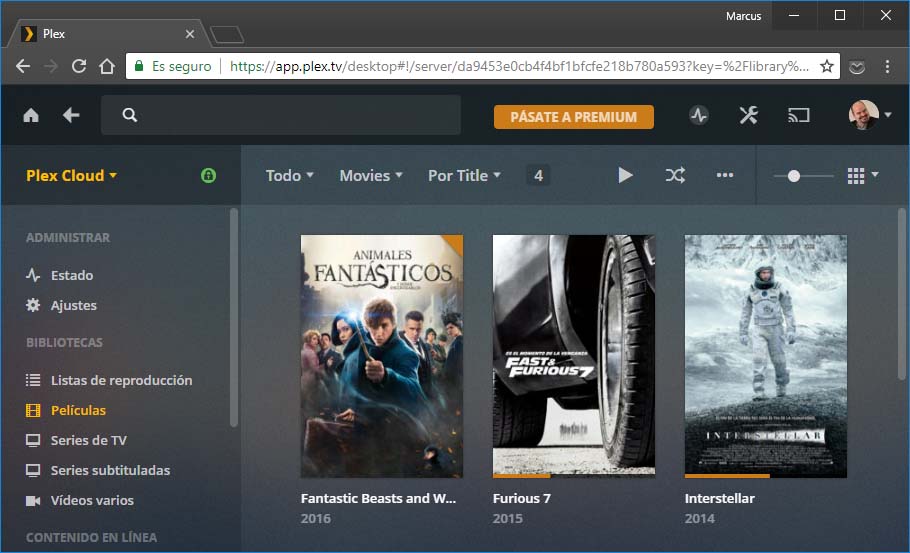Click the browser home button
Viewport: 910px width, 553px height.
click(x=107, y=66)
